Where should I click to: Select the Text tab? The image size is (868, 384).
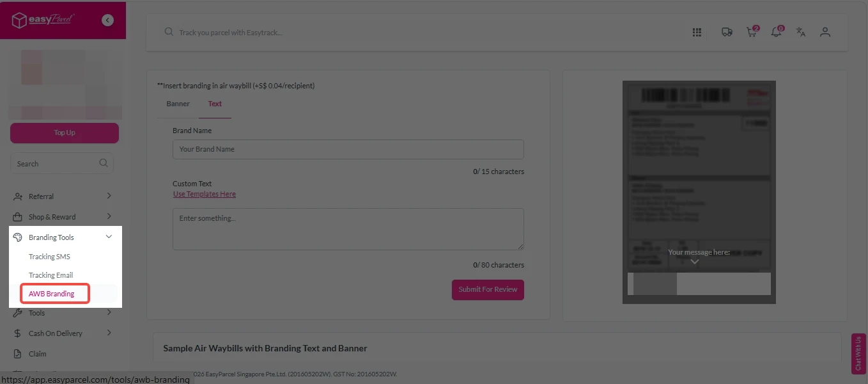pyautogui.click(x=215, y=104)
